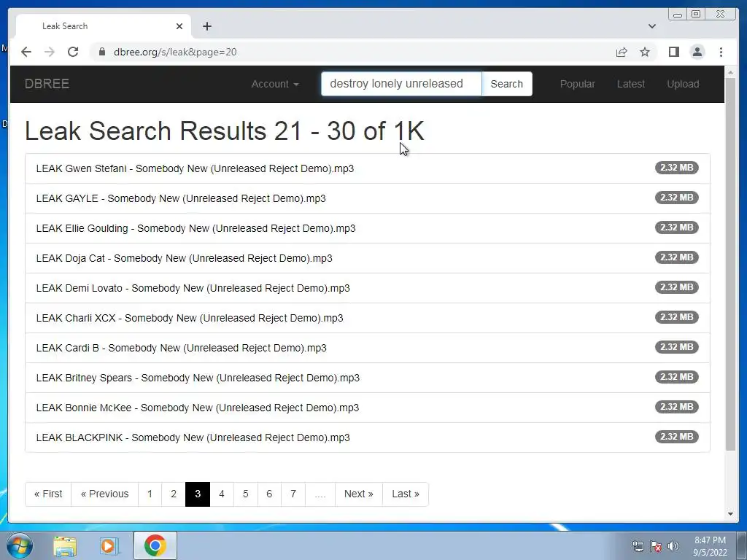Share this page icon in address bar

pyautogui.click(x=622, y=52)
